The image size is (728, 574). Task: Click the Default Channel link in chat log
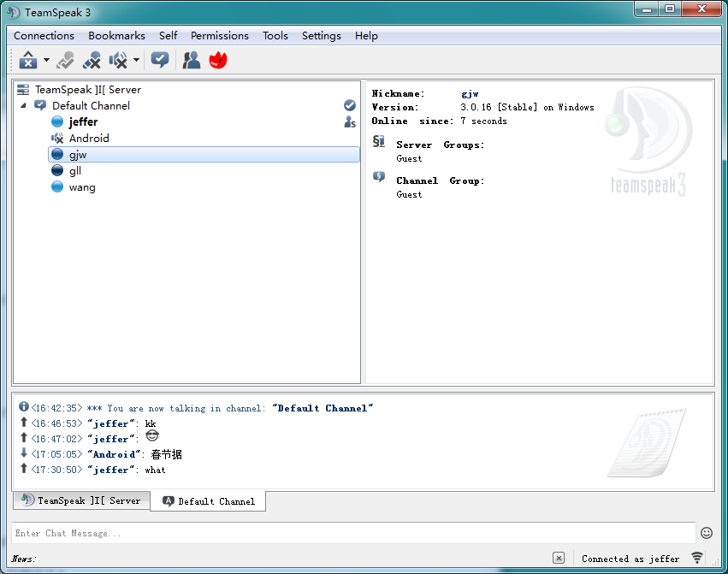coord(323,408)
